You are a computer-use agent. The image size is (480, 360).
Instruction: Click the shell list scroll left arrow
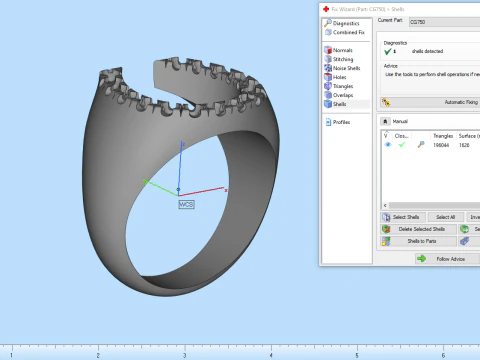(385, 205)
